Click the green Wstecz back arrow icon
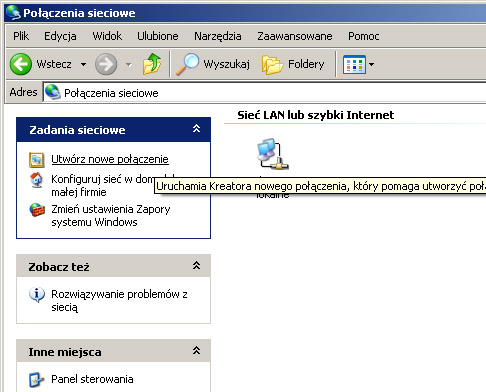Viewport: 486px width, 392px height. click(x=21, y=64)
